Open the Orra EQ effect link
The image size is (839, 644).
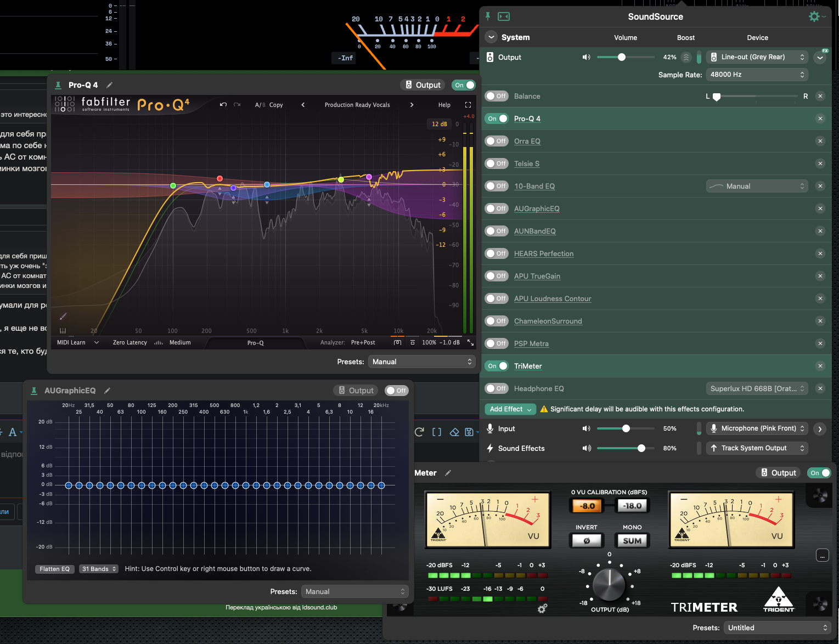[x=527, y=141]
